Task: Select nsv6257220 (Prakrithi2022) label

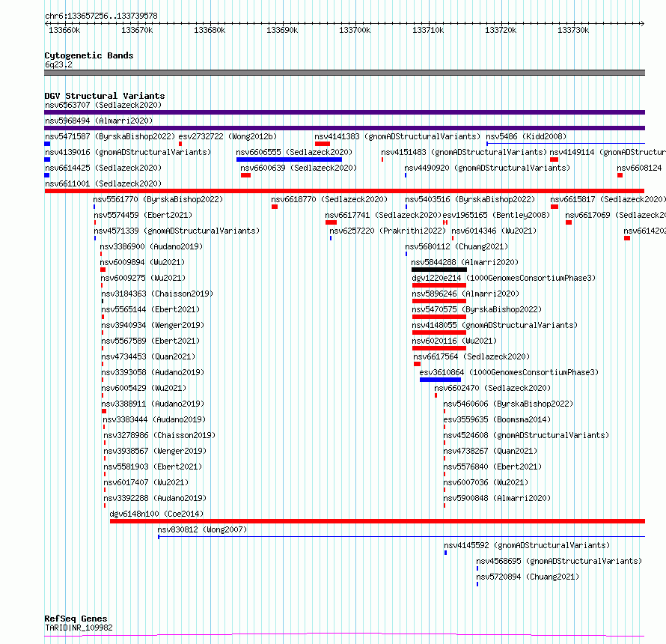Action: pyautogui.click(x=388, y=231)
